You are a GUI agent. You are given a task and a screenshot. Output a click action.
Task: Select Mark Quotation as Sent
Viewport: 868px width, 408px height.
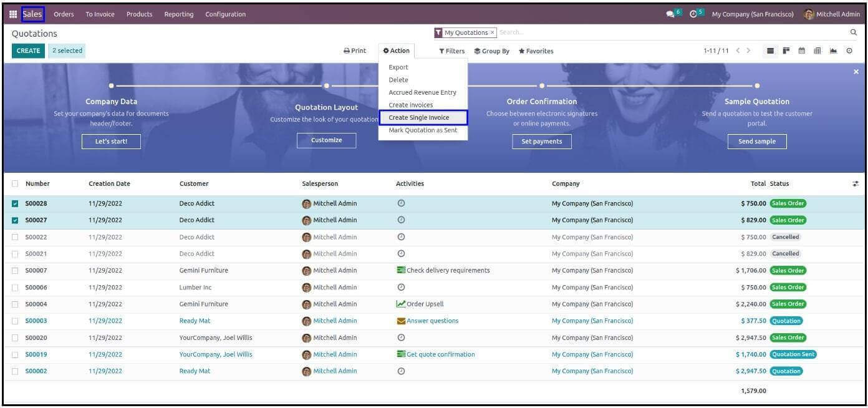pyautogui.click(x=423, y=130)
